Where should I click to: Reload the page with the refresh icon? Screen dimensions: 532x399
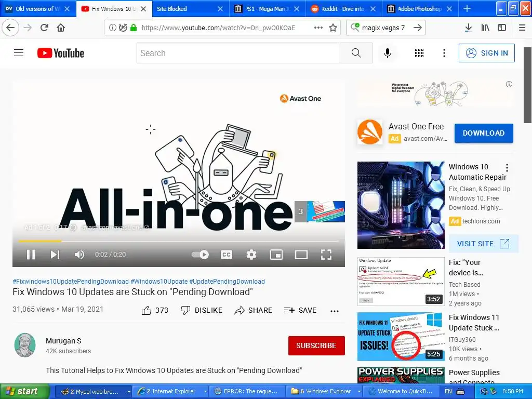pos(44,28)
